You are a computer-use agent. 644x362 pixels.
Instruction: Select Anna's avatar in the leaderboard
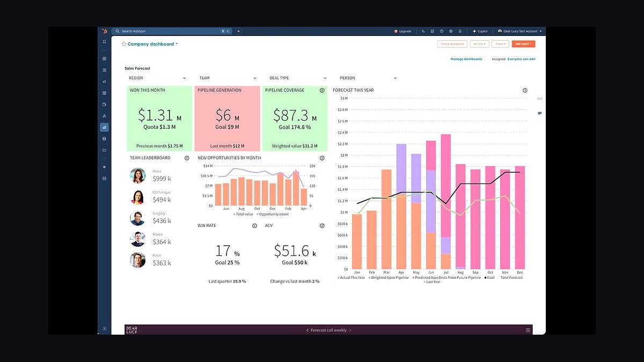coord(138,175)
